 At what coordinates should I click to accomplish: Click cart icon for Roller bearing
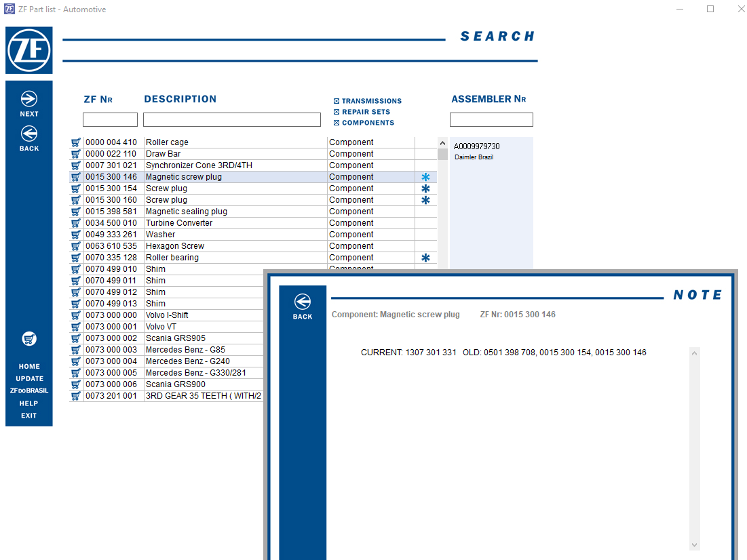[x=76, y=257]
